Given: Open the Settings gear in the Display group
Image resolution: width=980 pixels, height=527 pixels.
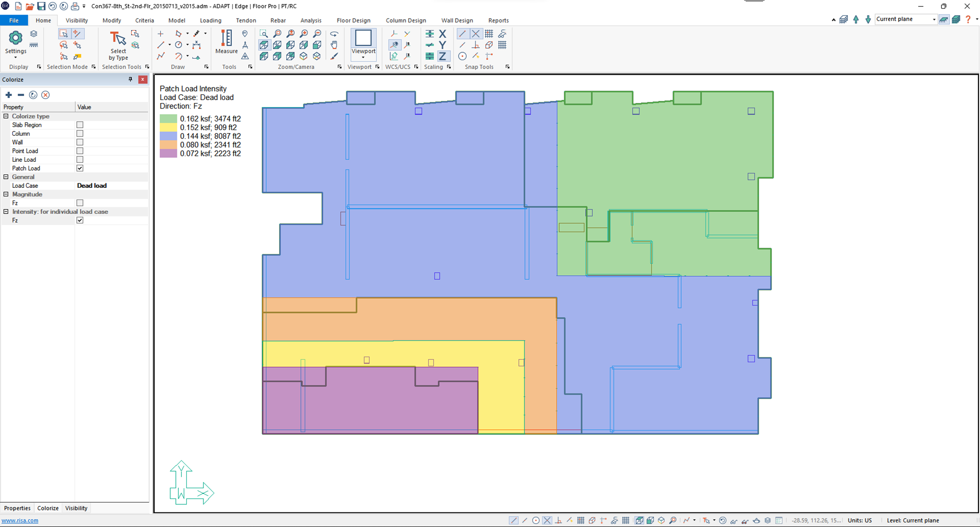Looking at the screenshot, I should [x=16, y=39].
